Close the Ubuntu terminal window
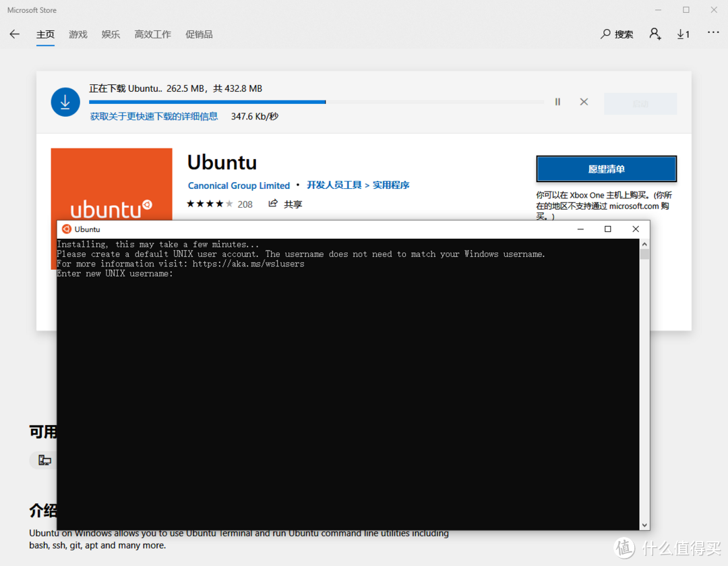Viewport: 728px width, 566px height. coord(636,229)
